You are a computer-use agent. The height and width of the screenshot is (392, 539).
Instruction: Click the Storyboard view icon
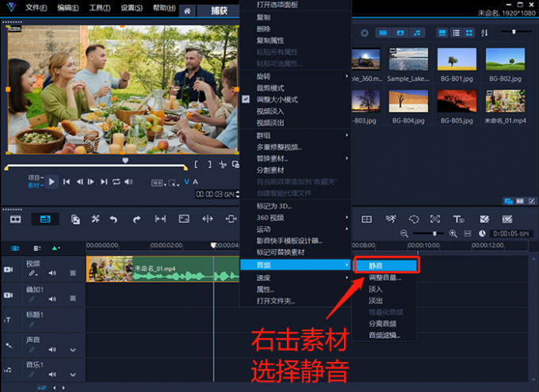[16, 219]
